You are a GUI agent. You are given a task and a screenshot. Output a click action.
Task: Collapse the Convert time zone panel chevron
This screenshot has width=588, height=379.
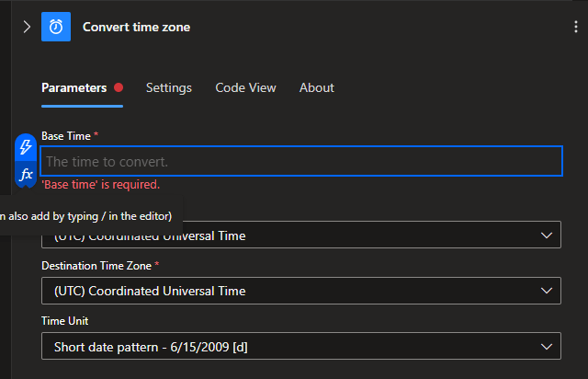point(26,27)
